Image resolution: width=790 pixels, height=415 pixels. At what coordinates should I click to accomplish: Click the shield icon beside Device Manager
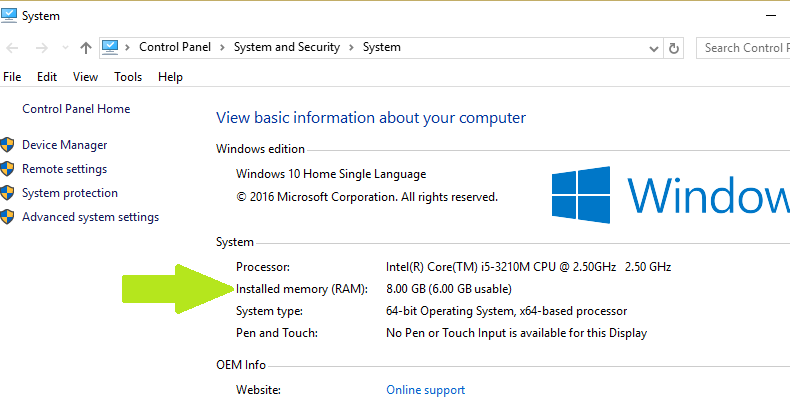coord(8,145)
